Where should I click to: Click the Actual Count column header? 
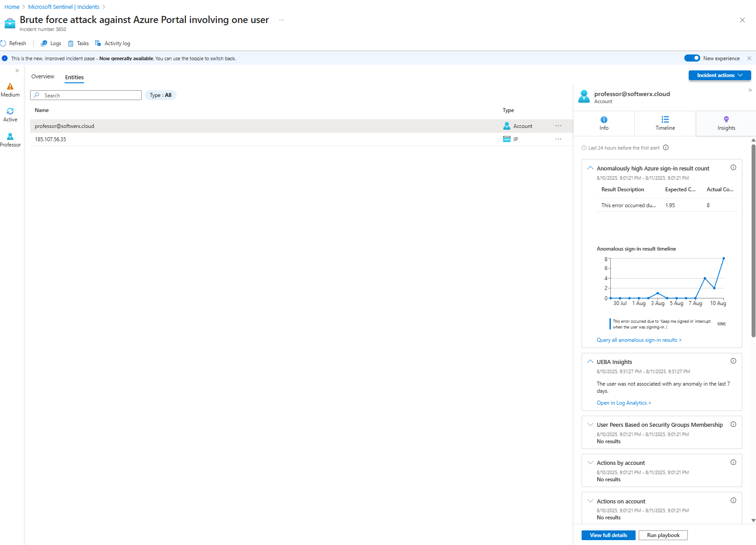(x=720, y=189)
